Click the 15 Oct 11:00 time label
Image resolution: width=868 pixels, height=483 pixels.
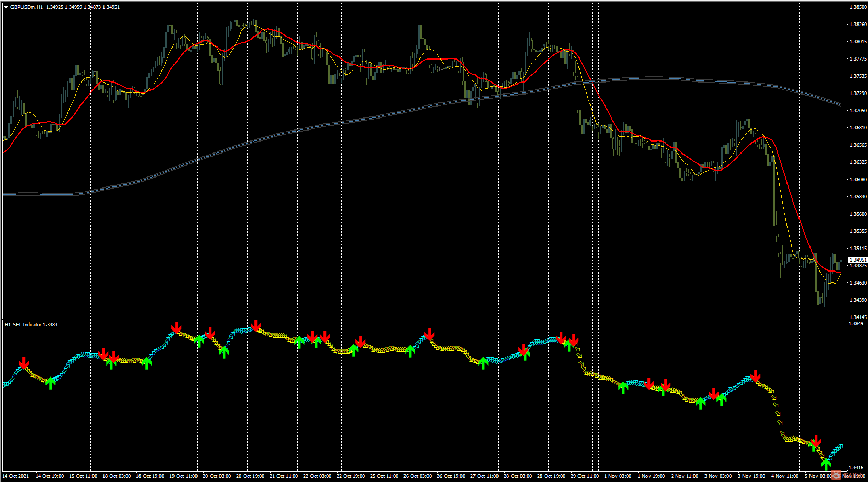(x=83, y=476)
